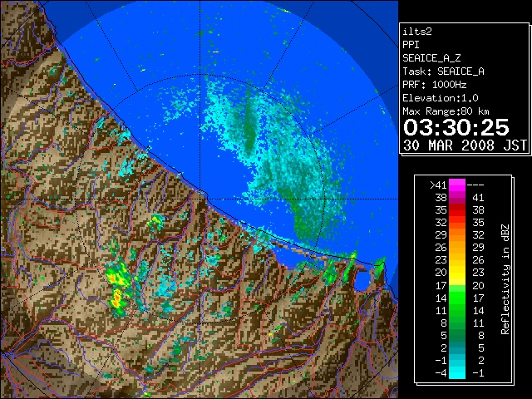Click the '>41' legend label

tap(439, 185)
